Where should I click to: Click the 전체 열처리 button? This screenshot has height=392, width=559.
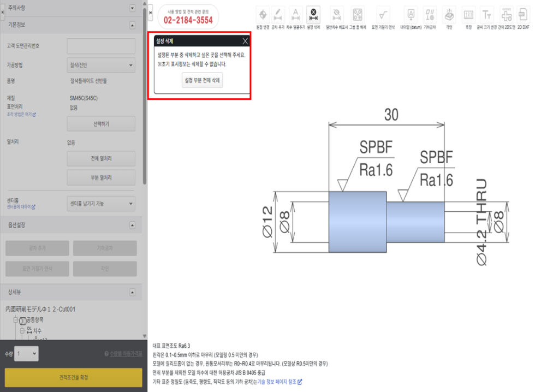(x=101, y=158)
